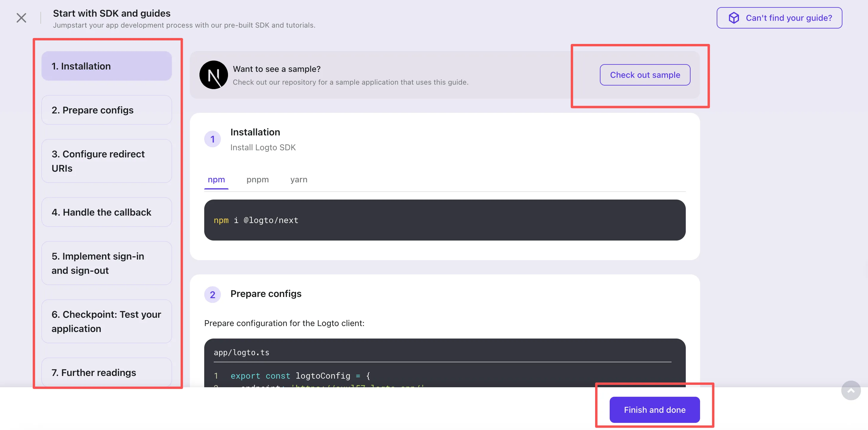This screenshot has width=868, height=430.
Task: Close the SDK guide with the X icon
Action: click(x=21, y=18)
